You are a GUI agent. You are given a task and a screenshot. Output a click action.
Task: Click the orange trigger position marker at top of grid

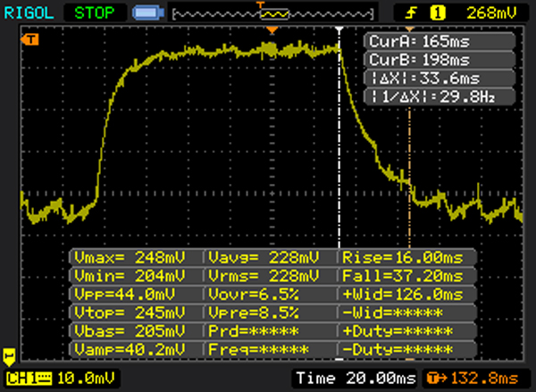point(272,30)
